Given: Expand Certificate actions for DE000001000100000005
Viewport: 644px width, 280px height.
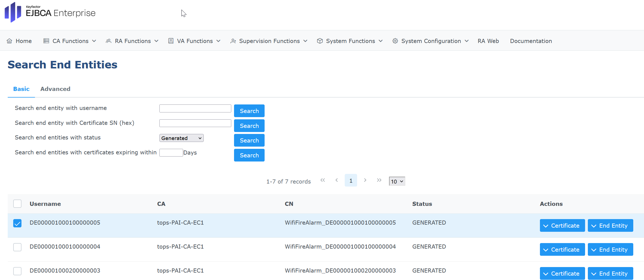Looking at the screenshot, I should coord(562,226).
